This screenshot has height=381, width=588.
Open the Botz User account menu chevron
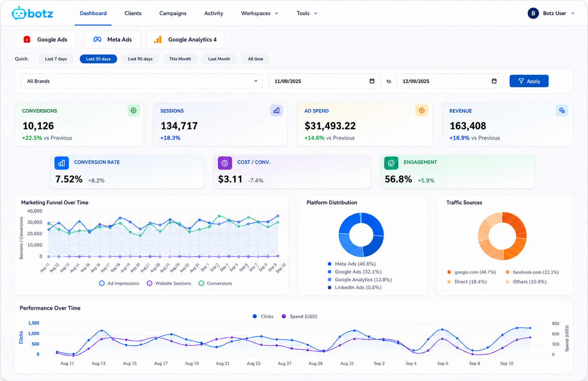pyautogui.click(x=573, y=13)
